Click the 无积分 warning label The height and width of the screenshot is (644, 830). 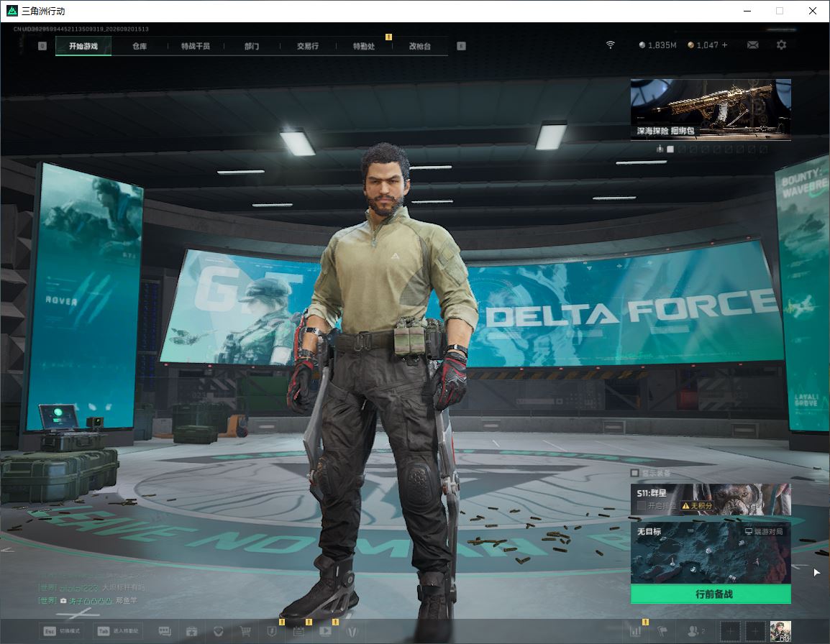697,505
